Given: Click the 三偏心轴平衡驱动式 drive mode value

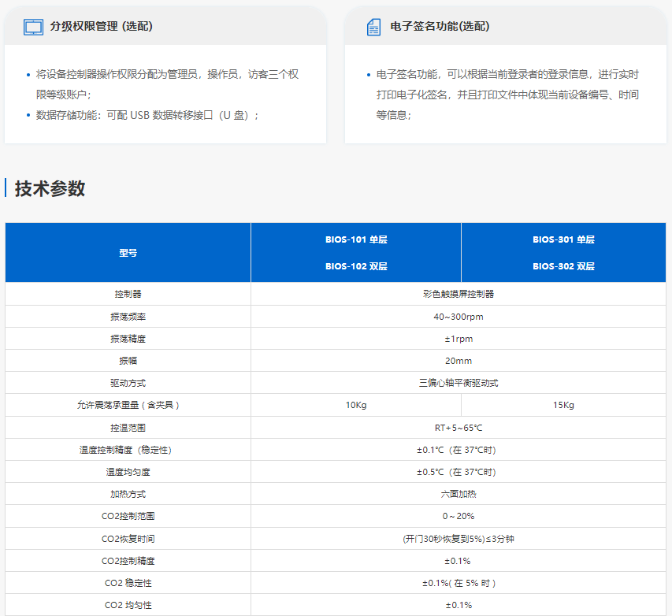Looking at the screenshot, I should (x=459, y=383).
